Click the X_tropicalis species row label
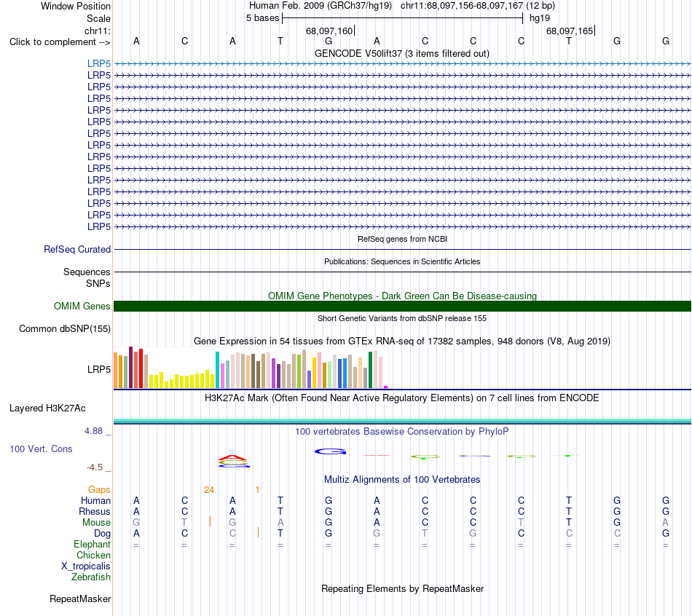This screenshot has height=616, width=692. pos(86,566)
